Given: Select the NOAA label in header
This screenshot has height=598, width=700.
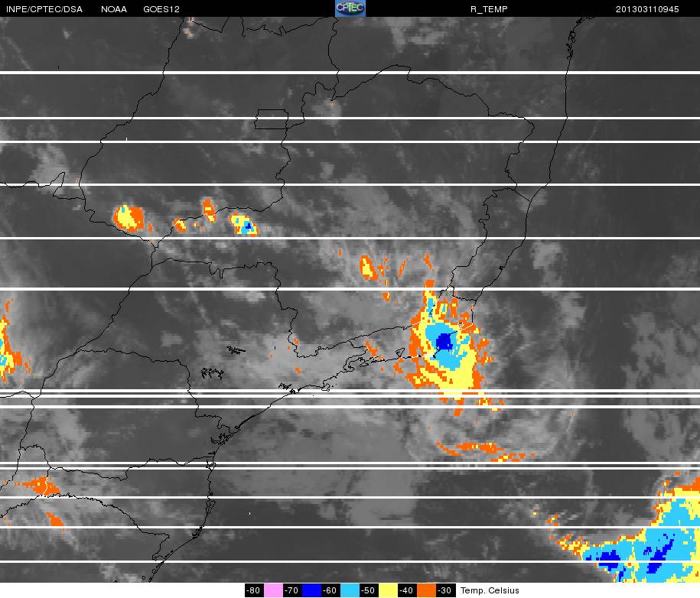Looking at the screenshot, I should (114, 9).
